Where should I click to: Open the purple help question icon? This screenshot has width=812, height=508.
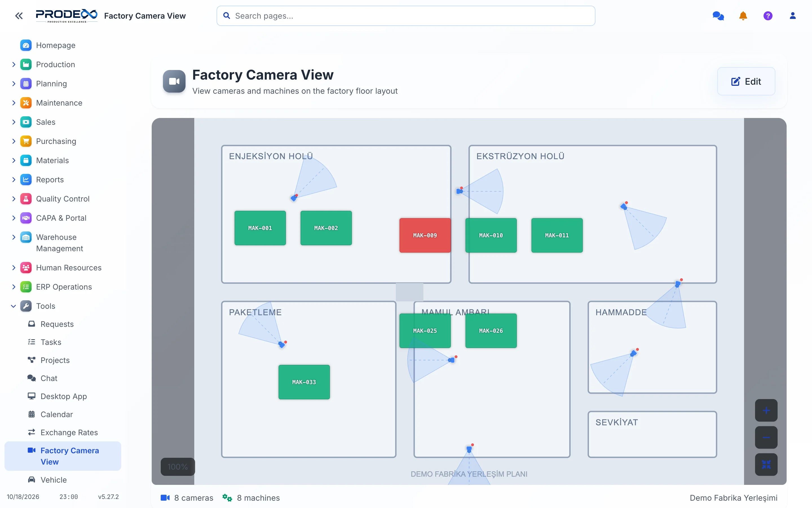pos(768,16)
